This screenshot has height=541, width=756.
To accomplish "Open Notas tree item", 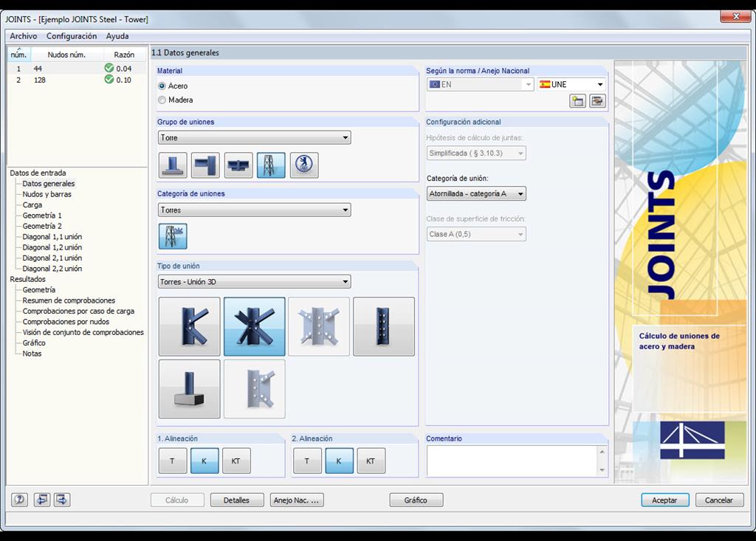I will click(x=32, y=354).
